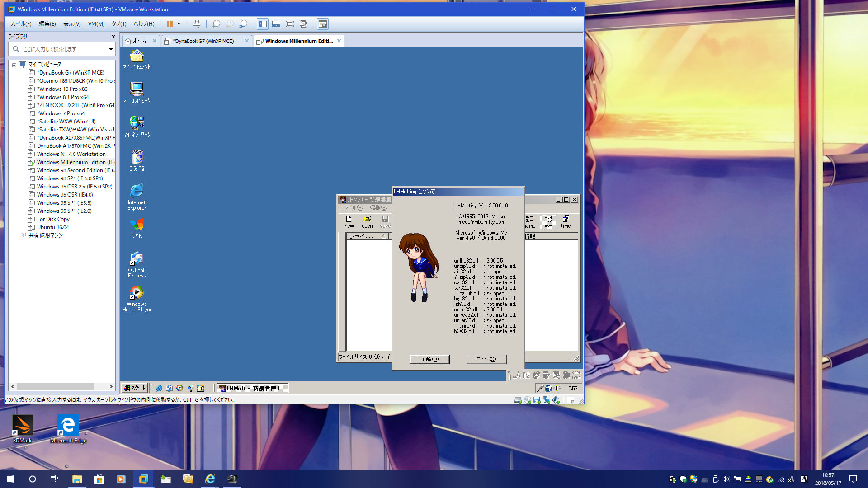Collapse the マイ コンピュータ tree node

[x=14, y=65]
